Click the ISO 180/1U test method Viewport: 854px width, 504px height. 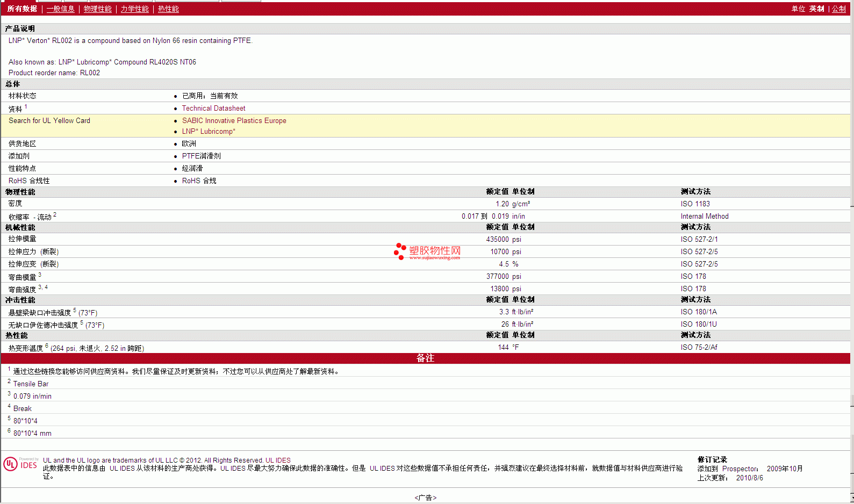point(699,325)
